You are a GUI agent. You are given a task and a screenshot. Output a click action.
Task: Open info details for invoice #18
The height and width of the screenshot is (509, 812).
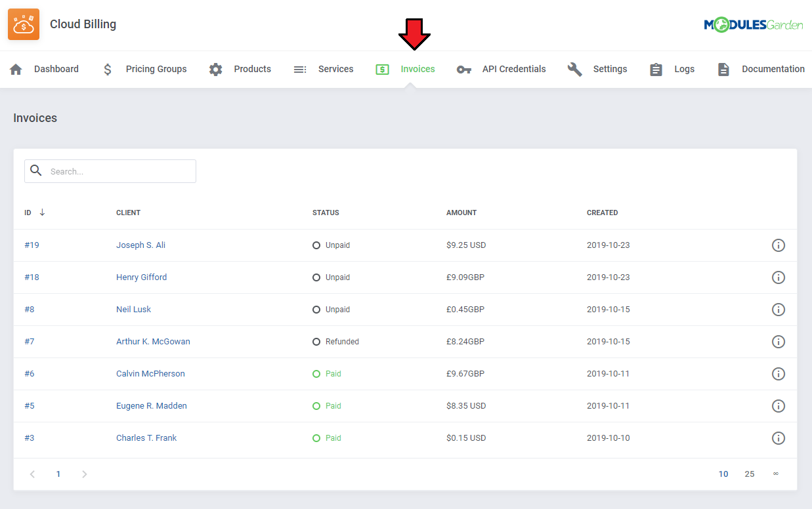click(x=779, y=277)
